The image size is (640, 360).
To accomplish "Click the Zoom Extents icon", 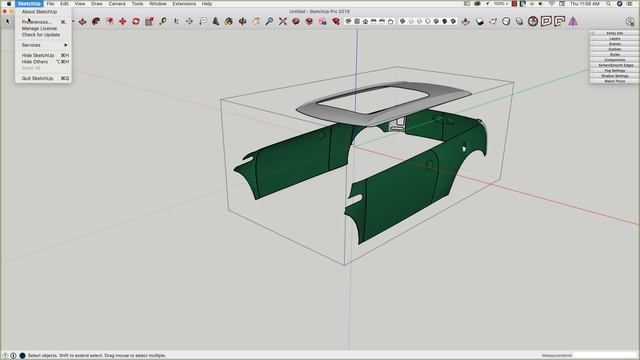I will pos(282,21).
